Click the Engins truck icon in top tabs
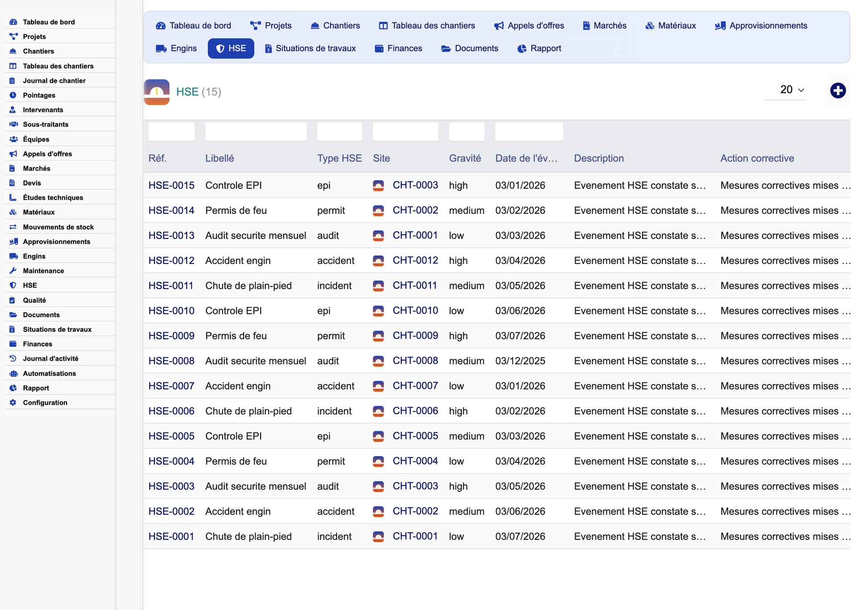Screen dimensions: 868x610 161,49
